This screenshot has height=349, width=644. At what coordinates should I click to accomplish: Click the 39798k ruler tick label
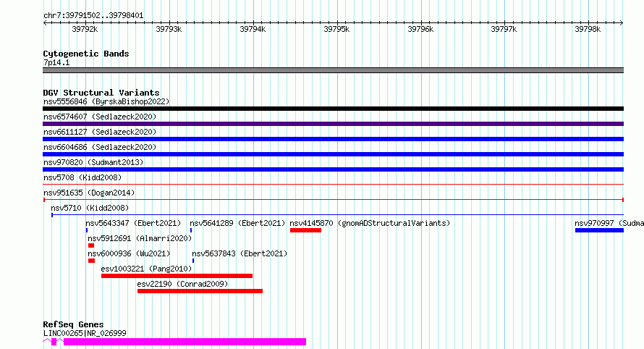(588, 29)
